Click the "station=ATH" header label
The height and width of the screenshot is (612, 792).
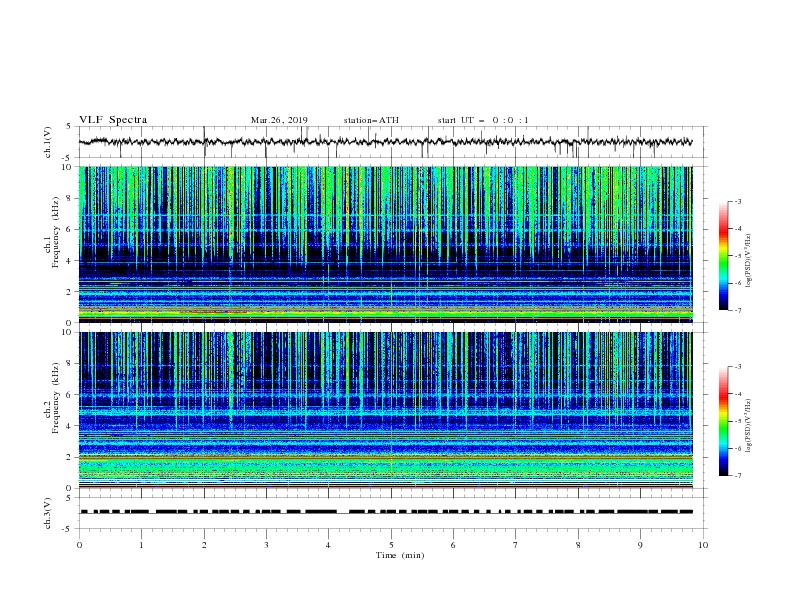(x=371, y=120)
